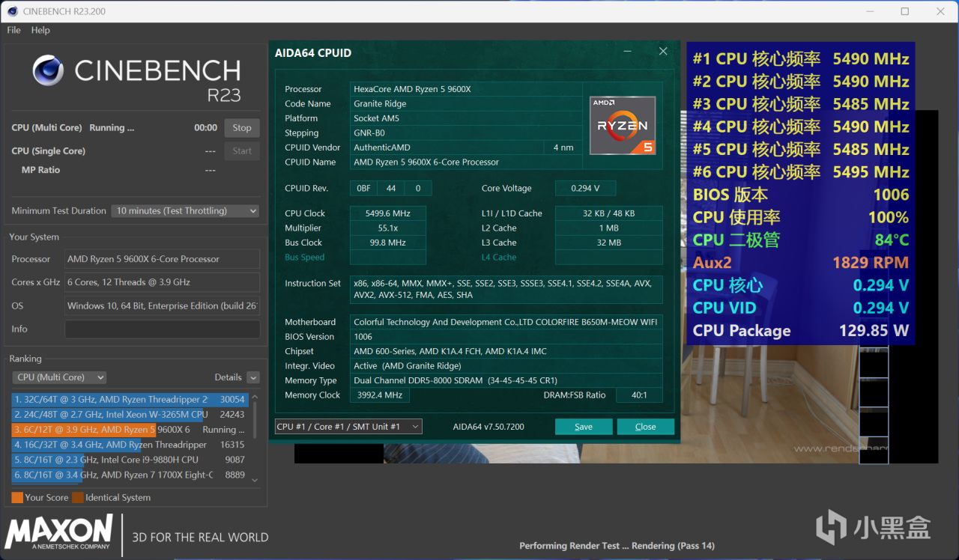Click the MAXON logo at the bottom
This screenshot has width=959, height=560.
tap(59, 532)
